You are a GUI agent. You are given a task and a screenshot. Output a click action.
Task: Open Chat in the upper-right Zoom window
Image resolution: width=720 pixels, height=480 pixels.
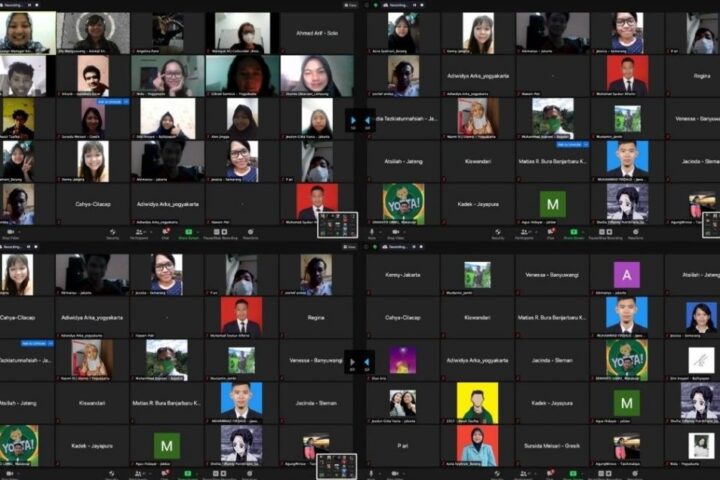[x=550, y=234]
